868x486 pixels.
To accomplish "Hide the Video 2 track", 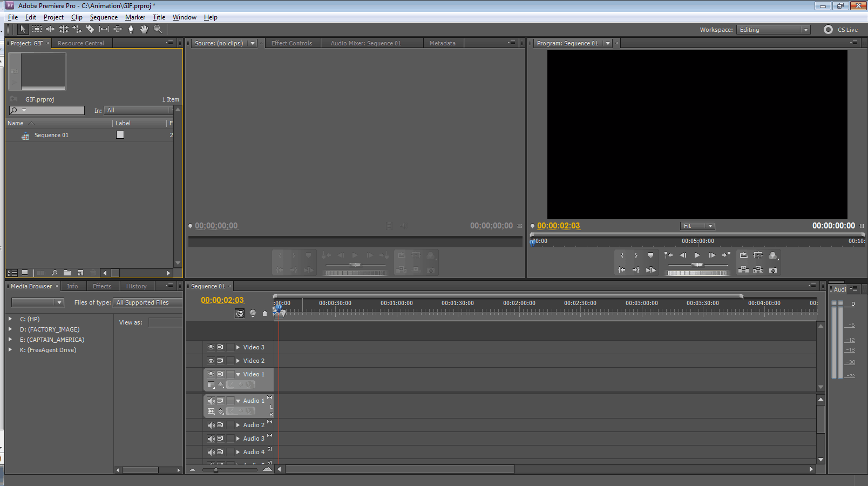I will click(211, 361).
